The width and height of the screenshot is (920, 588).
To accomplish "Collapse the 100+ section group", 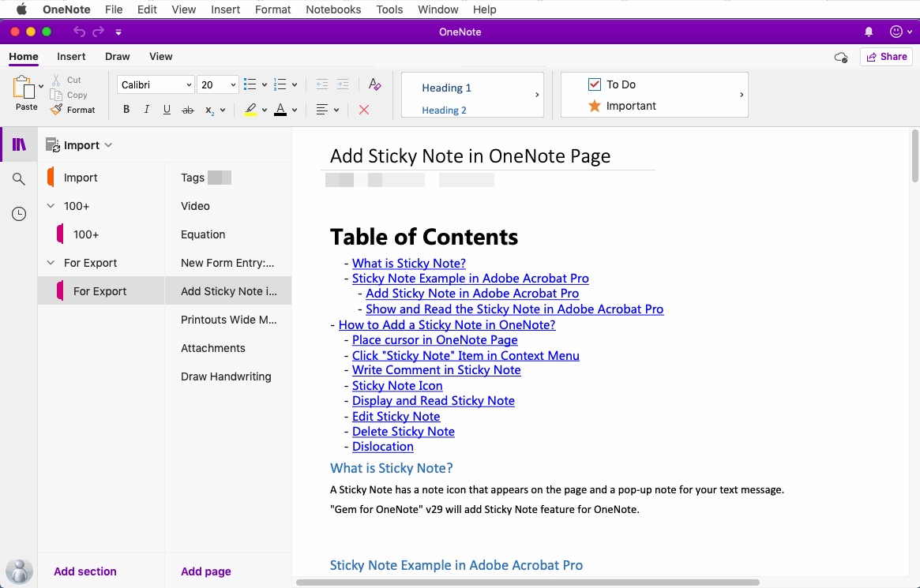I will tap(51, 206).
